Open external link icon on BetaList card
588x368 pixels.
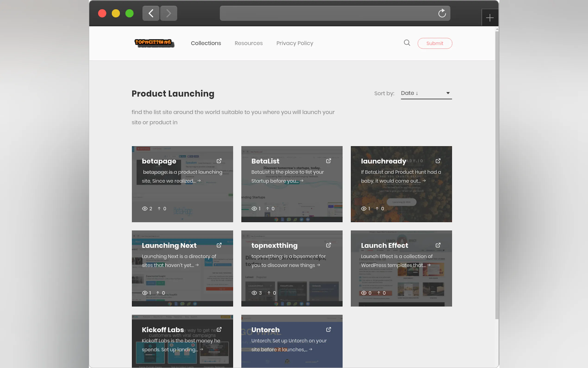coord(328,161)
